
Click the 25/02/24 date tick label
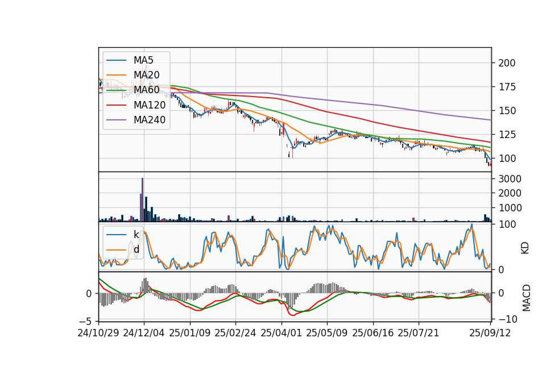pyautogui.click(x=235, y=333)
